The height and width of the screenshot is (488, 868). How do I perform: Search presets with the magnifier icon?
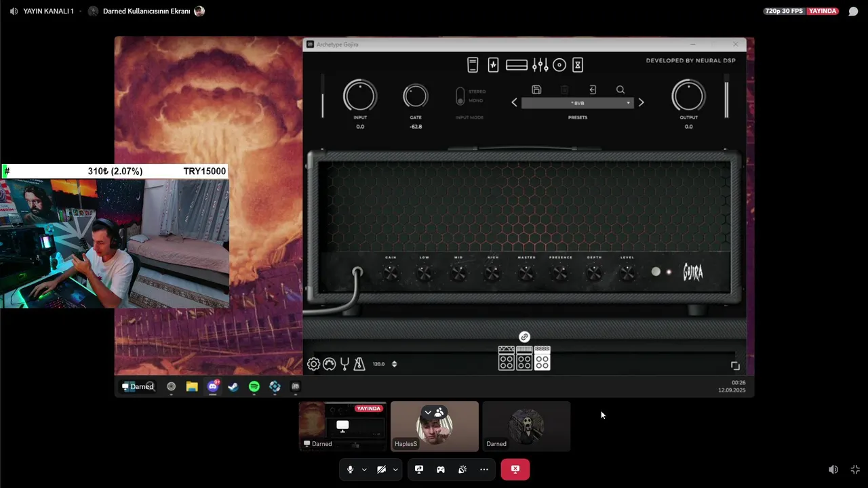[x=620, y=89]
